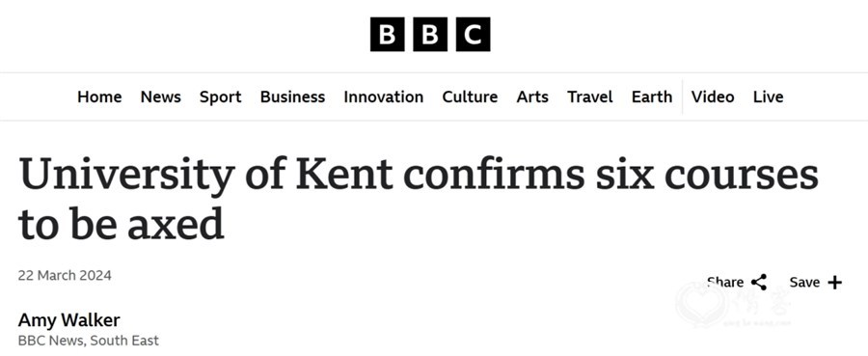Click the C block of BBC logo
The width and height of the screenshot is (868, 356).
click(x=474, y=35)
